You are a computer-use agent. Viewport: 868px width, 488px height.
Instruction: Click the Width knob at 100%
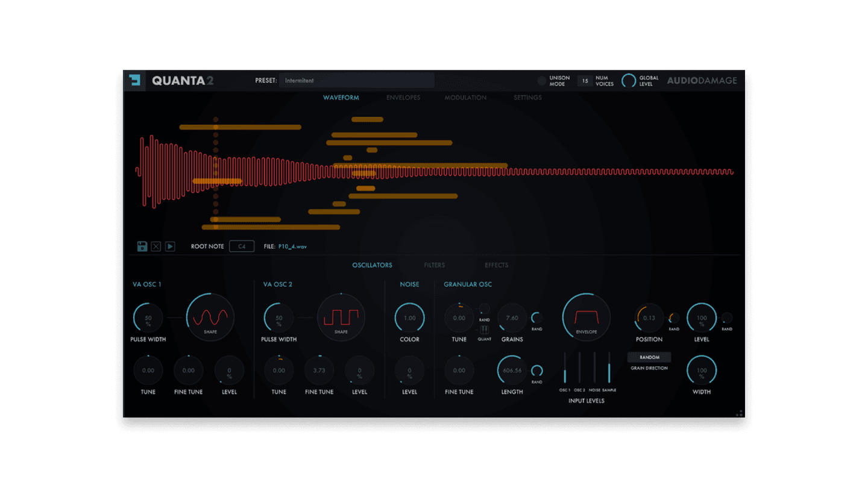[702, 371]
